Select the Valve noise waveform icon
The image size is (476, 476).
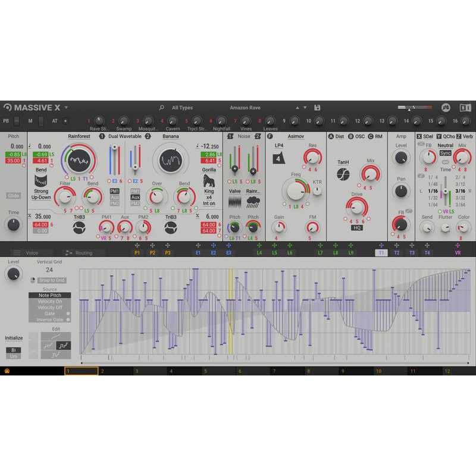point(234,202)
